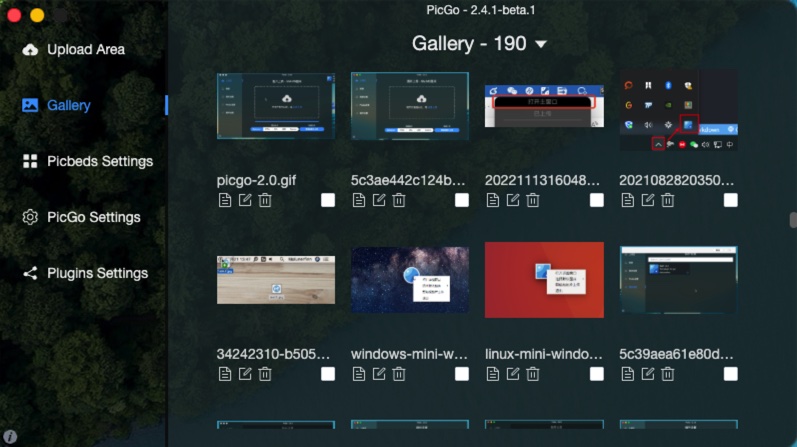Screen dimensions: 797x447
Task: View 2021082820350 tray icons thumbnail
Action: [x=679, y=110]
